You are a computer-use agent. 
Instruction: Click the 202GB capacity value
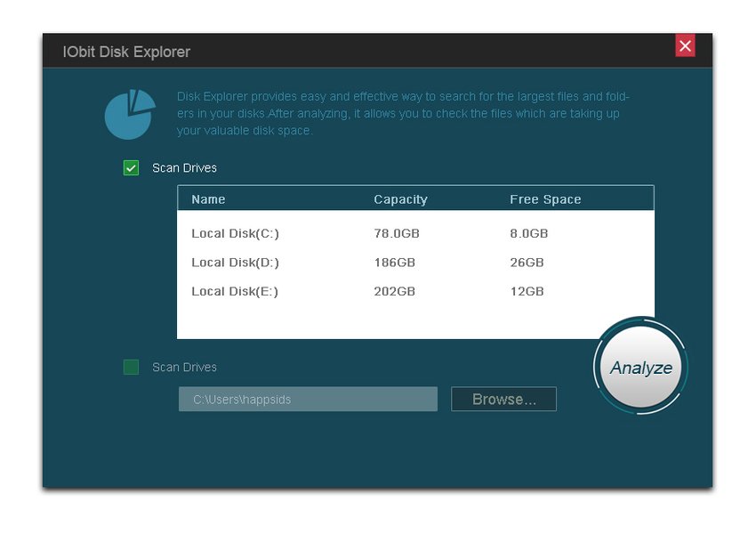pyautogui.click(x=395, y=291)
